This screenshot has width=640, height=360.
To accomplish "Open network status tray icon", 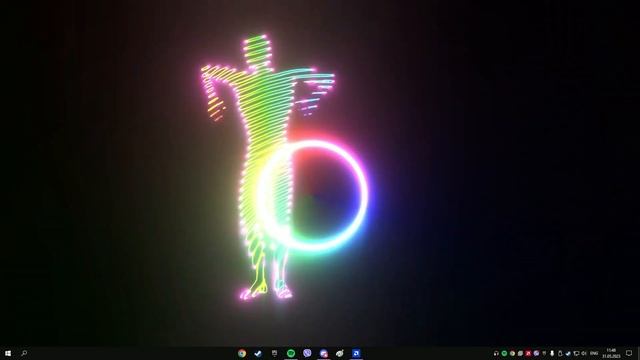I will pyautogui.click(x=576, y=353).
